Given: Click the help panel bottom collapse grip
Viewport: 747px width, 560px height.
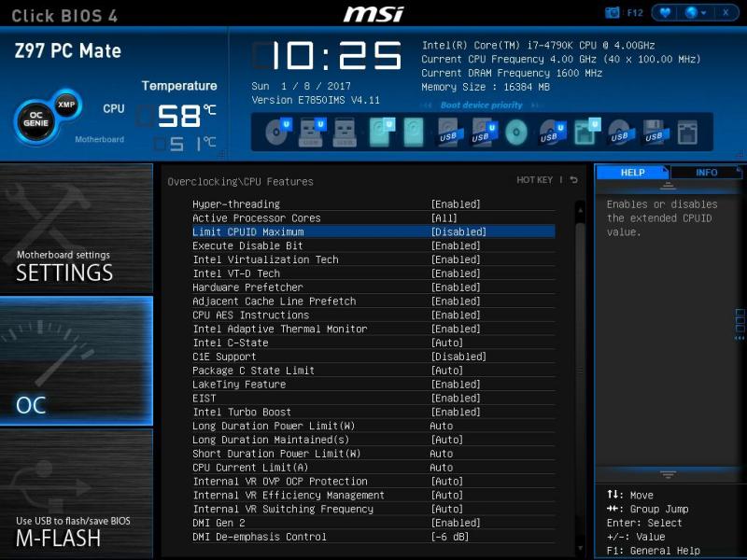Looking at the screenshot, I should pyautogui.click(x=668, y=475).
